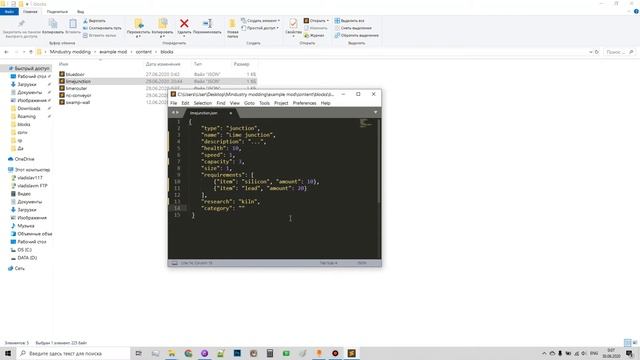
Task: Sort files by the Type column header
Action: [x=198, y=64]
